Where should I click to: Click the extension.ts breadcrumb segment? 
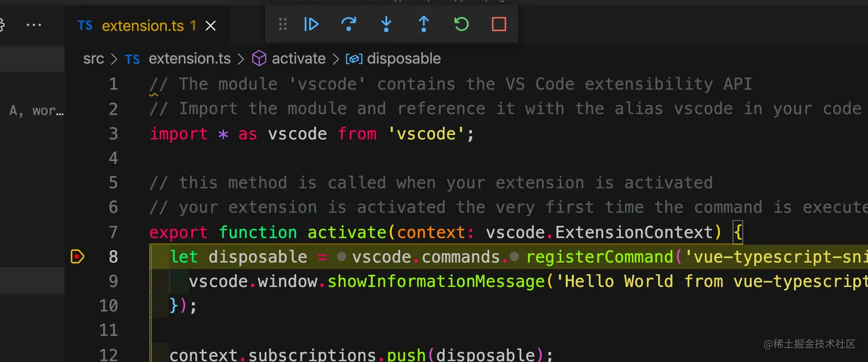[189, 59]
